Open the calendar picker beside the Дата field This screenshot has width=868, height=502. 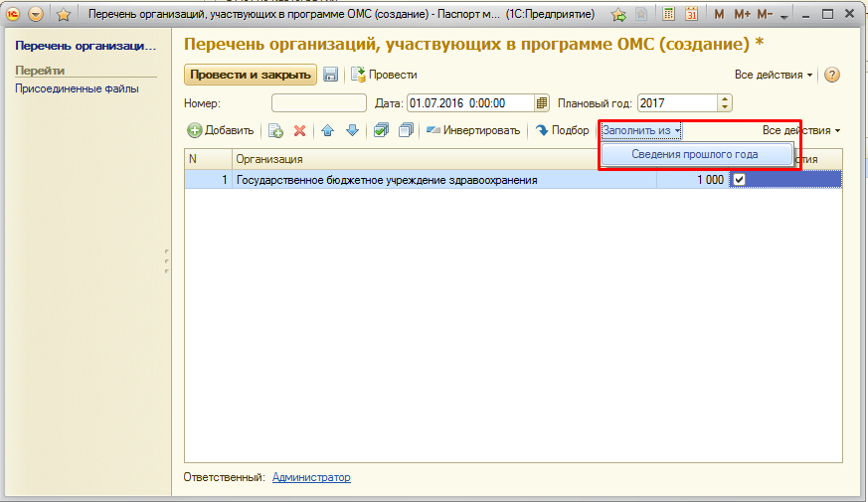(542, 102)
